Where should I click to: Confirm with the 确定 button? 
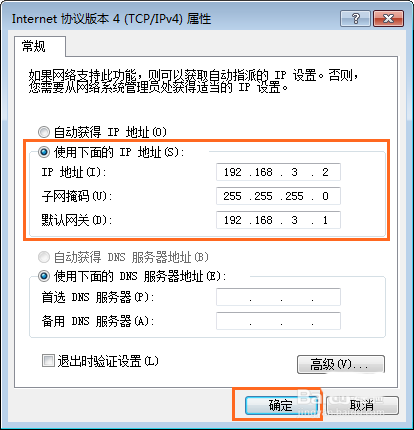[281, 405]
